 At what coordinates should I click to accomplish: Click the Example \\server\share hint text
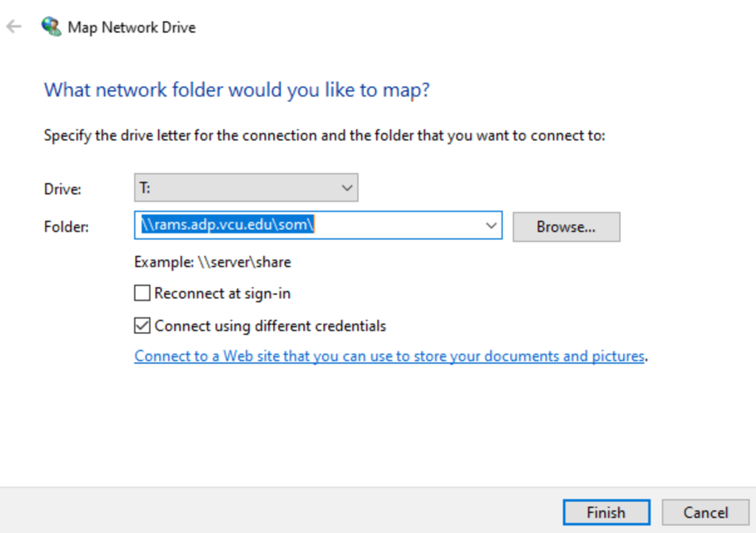pos(212,262)
